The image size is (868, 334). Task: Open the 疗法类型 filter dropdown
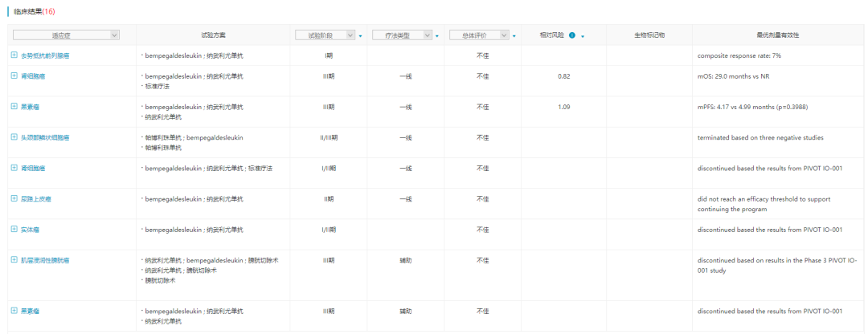(x=402, y=35)
